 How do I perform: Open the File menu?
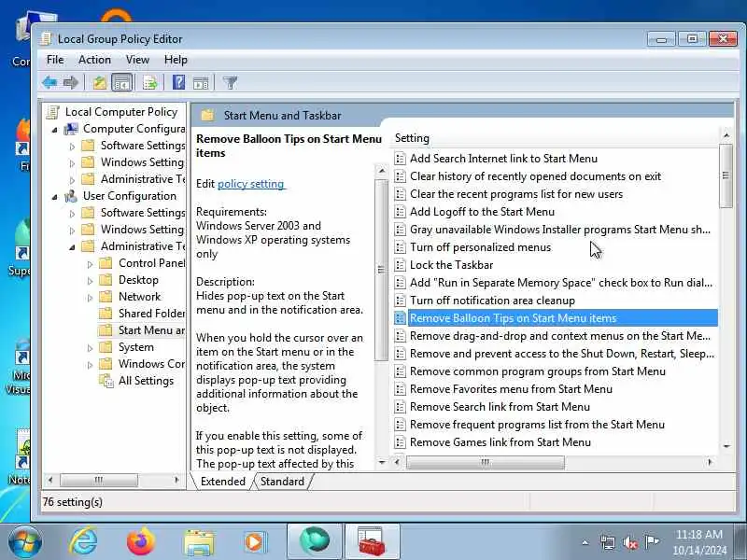click(55, 60)
